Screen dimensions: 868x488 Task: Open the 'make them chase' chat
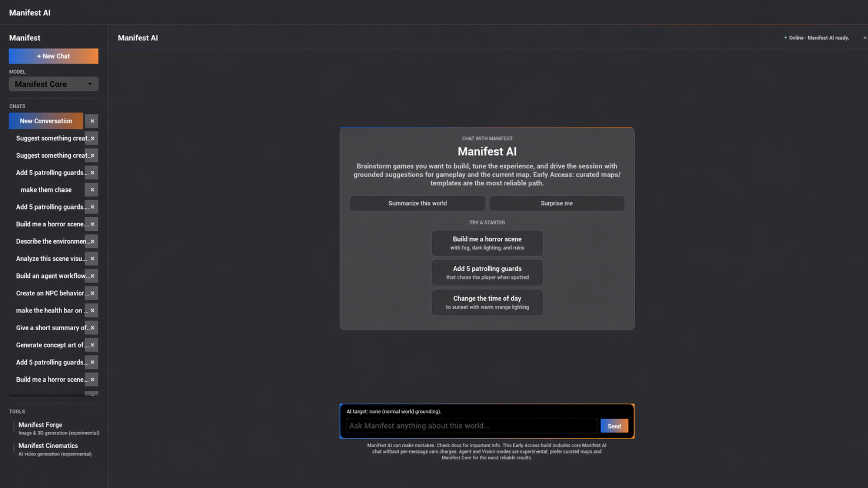[46, 190]
